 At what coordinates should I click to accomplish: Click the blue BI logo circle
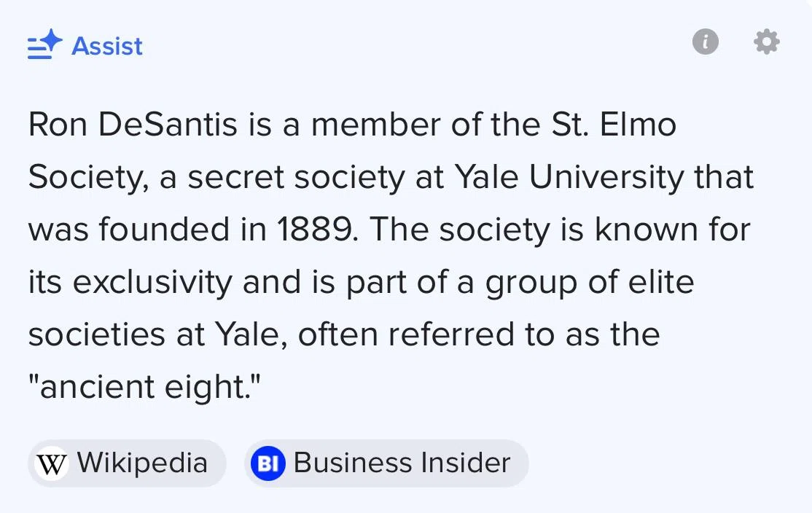tap(268, 463)
